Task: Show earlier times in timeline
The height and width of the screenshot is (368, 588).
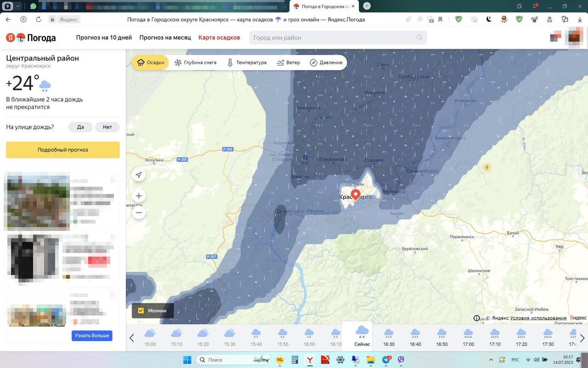Action: pyautogui.click(x=132, y=338)
